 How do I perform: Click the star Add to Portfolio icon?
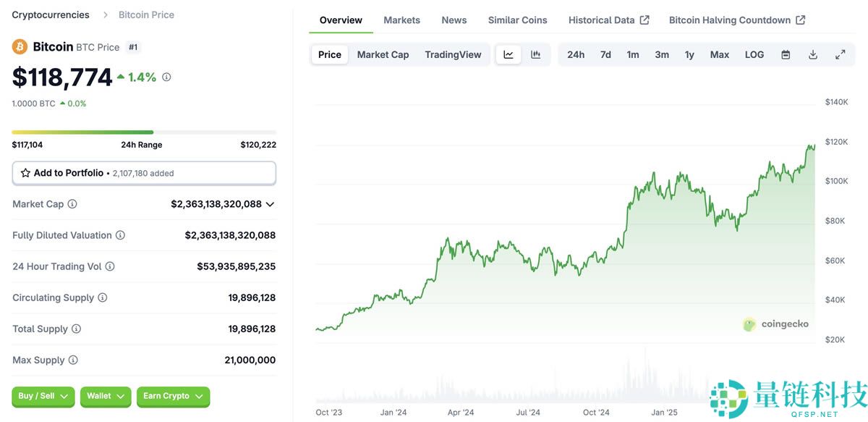pos(25,173)
